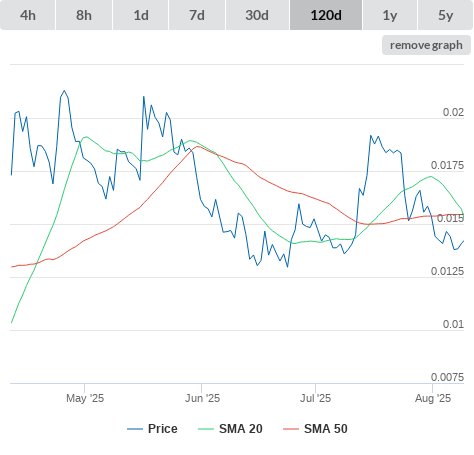The image size is (474, 455).
Task: Click the Aug '25 axis label
Action: click(x=433, y=398)
